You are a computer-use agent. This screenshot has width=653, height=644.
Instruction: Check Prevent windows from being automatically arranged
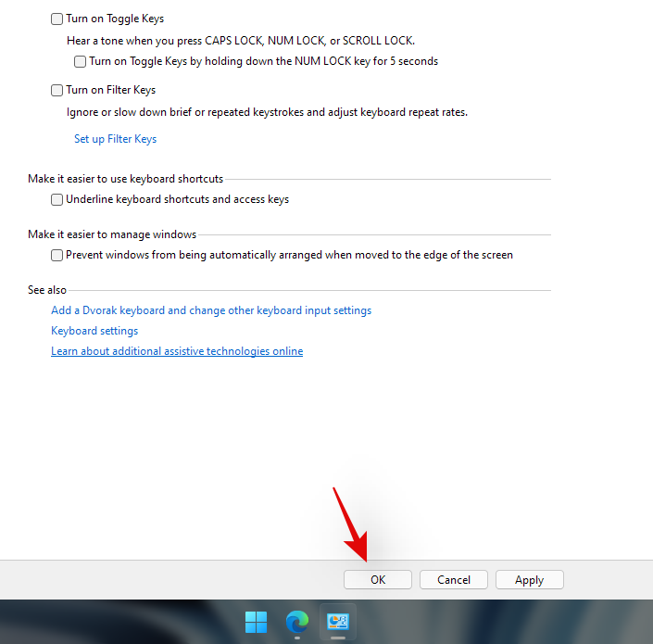point(57,255)
